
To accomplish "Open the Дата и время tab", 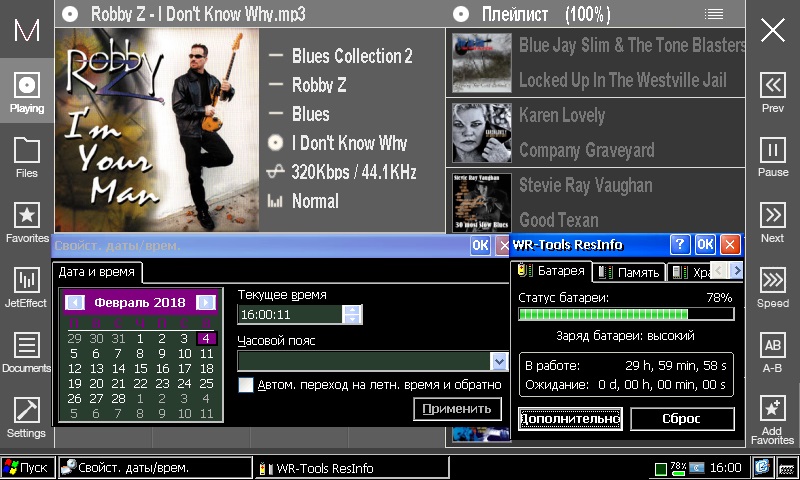I will pyautogui.click(x=96, y=272).
